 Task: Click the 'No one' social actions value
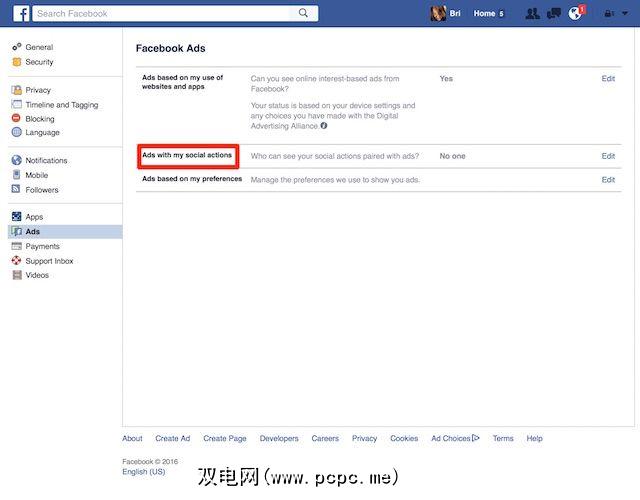[452, 156]
